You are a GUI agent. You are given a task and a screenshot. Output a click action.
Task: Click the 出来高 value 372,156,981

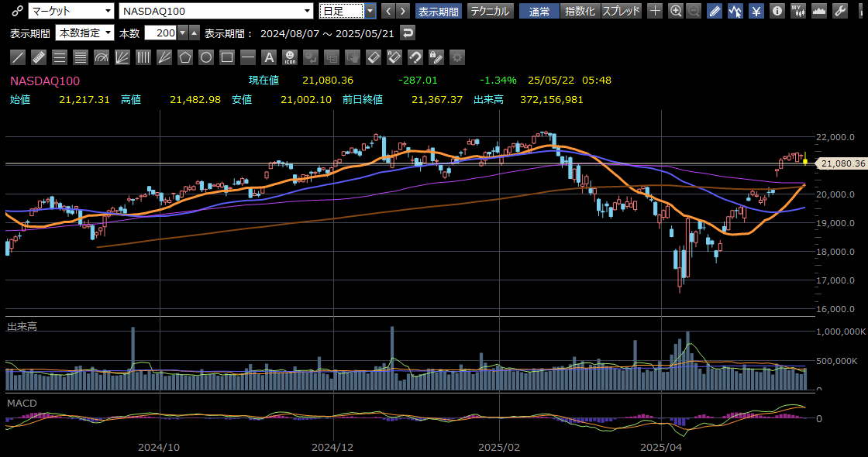[551, 100]
